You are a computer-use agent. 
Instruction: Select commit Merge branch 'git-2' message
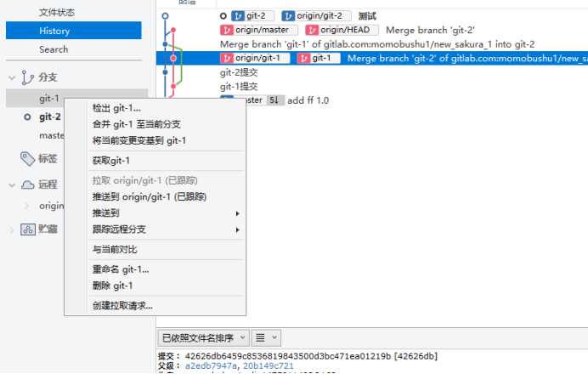tap(430, 30)
